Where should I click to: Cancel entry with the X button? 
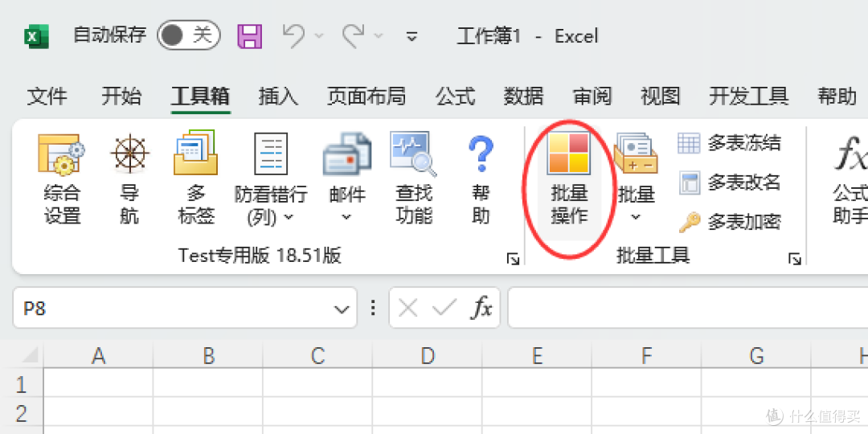[408, 308]
